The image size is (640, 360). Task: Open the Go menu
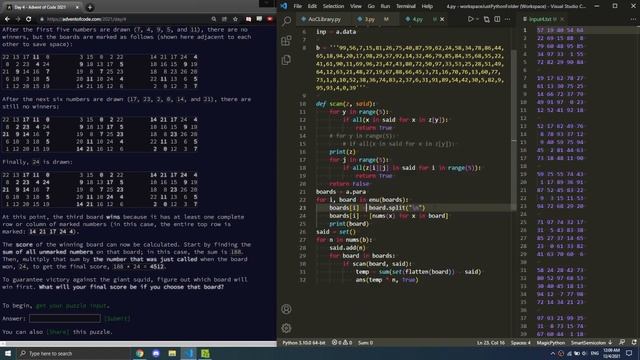pos(371,6)
